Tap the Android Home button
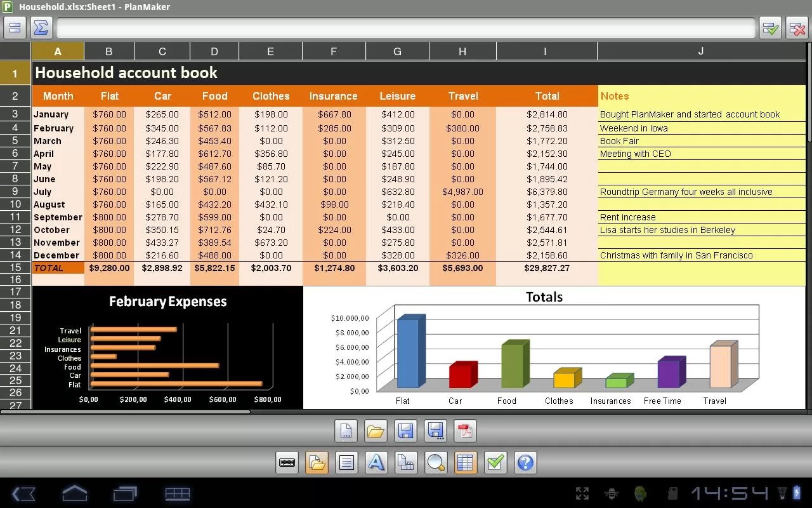The height and width of the screenshot is (508, 812). (x=74, y=493)
